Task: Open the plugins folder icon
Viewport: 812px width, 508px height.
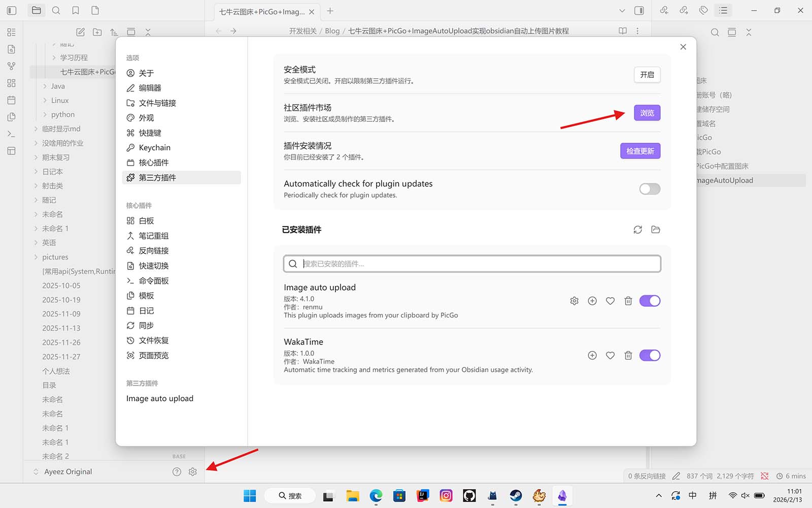Action: coord(656,230)
